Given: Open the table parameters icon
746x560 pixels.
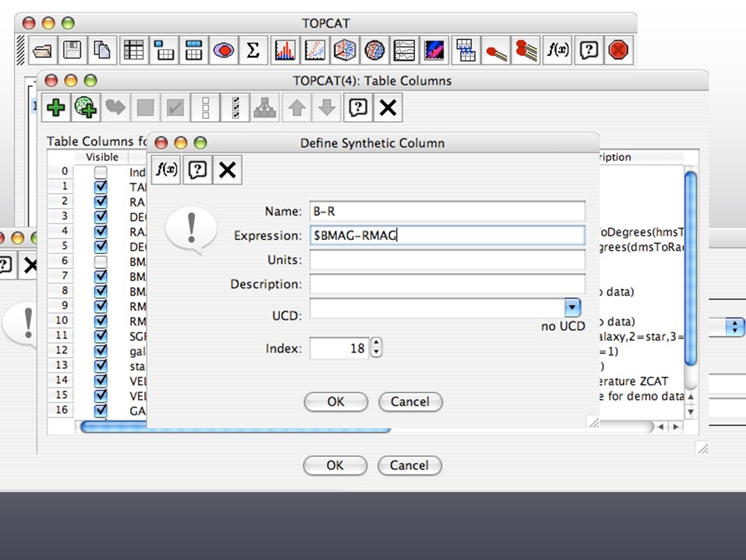Looking at the screenshot, I should pos(164,50).
